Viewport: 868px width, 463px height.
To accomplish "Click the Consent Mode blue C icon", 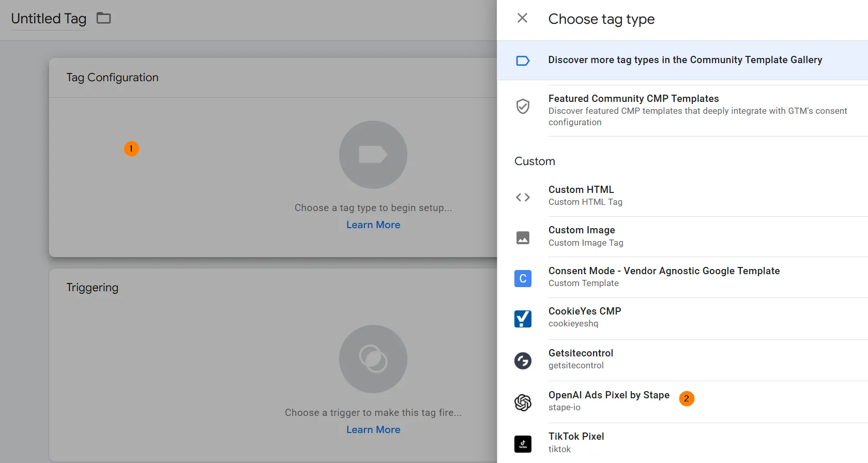I will coord(523,278).
